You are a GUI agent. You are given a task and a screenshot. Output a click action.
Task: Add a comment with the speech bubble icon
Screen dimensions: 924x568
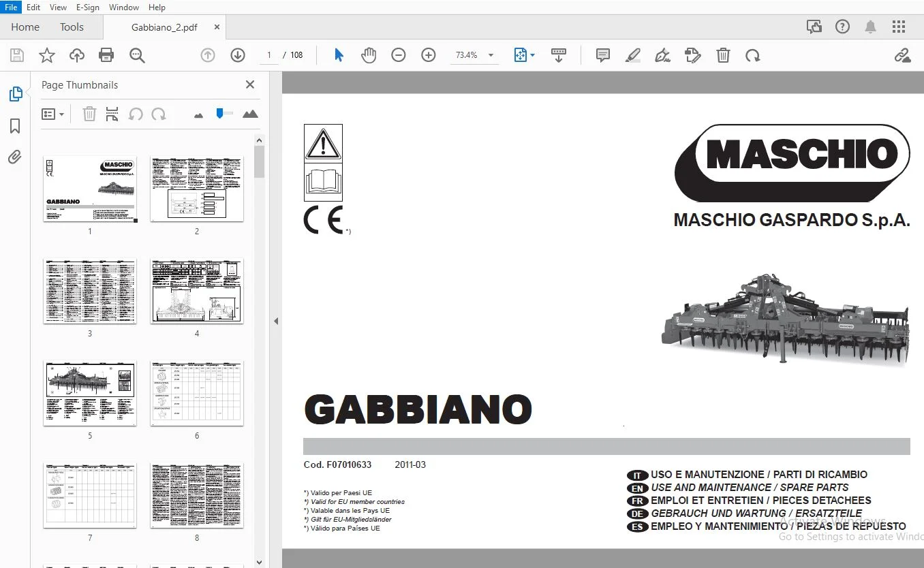coord(603,55)
